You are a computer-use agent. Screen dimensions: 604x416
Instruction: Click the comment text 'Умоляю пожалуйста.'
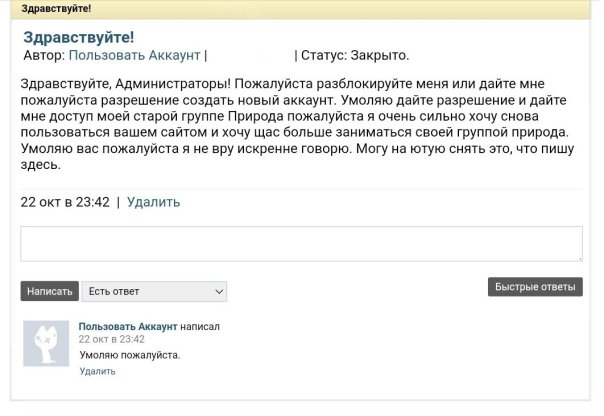(130, 355)
